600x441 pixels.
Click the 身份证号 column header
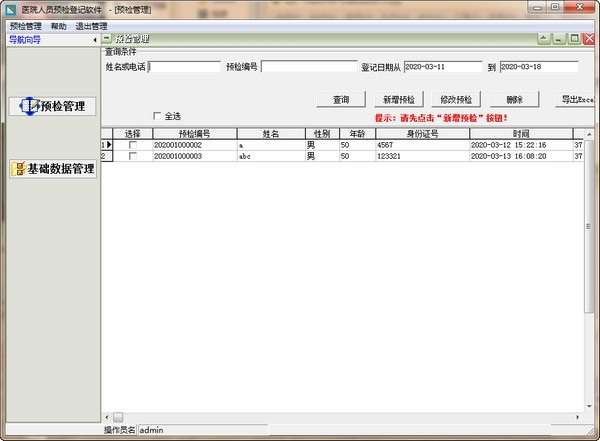[x=422, y=134]
